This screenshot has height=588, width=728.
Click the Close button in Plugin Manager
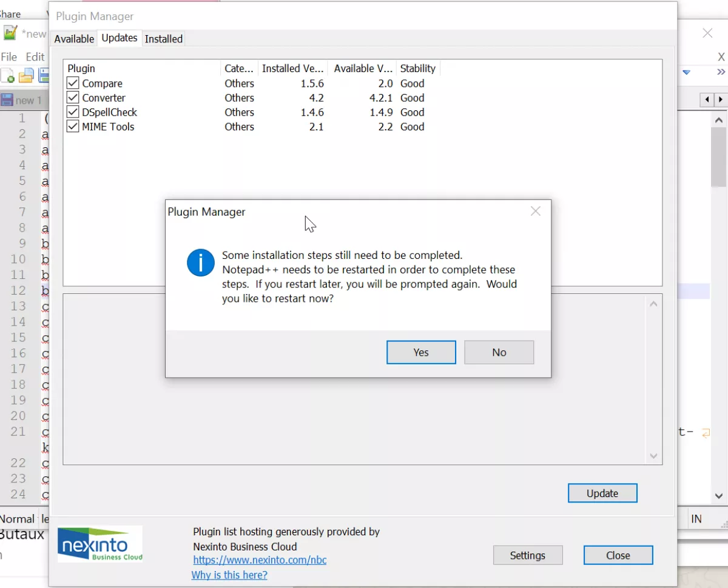[618, 555]
